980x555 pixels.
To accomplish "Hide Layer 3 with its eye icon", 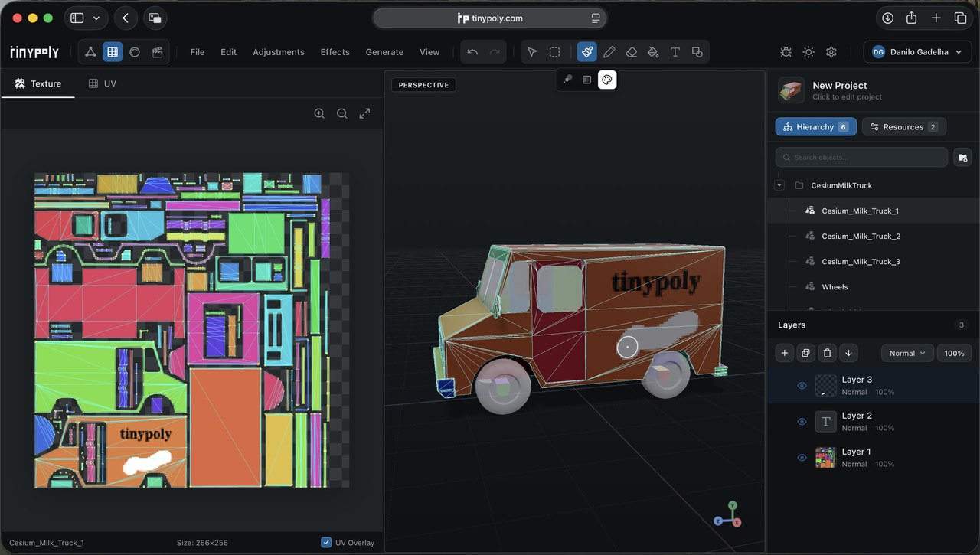I will pyautogui.click(x=802, y=386).
